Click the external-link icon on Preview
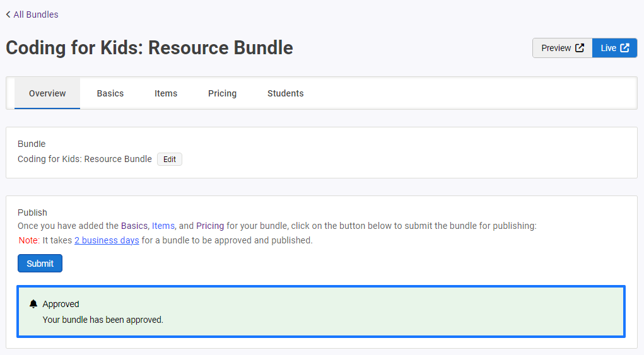 (580, 48)
